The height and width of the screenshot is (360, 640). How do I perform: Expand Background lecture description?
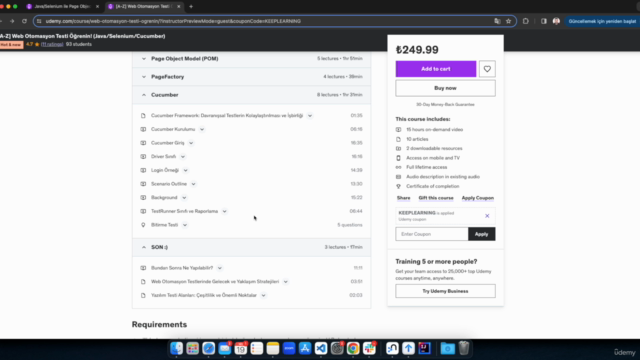coord(184,198)
